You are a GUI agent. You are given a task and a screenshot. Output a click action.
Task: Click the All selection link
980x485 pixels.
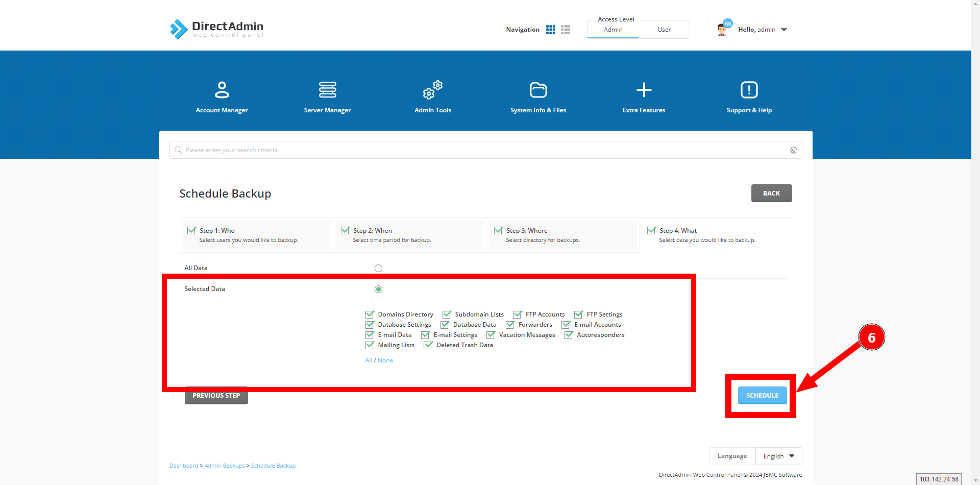[x=369, y=360]
